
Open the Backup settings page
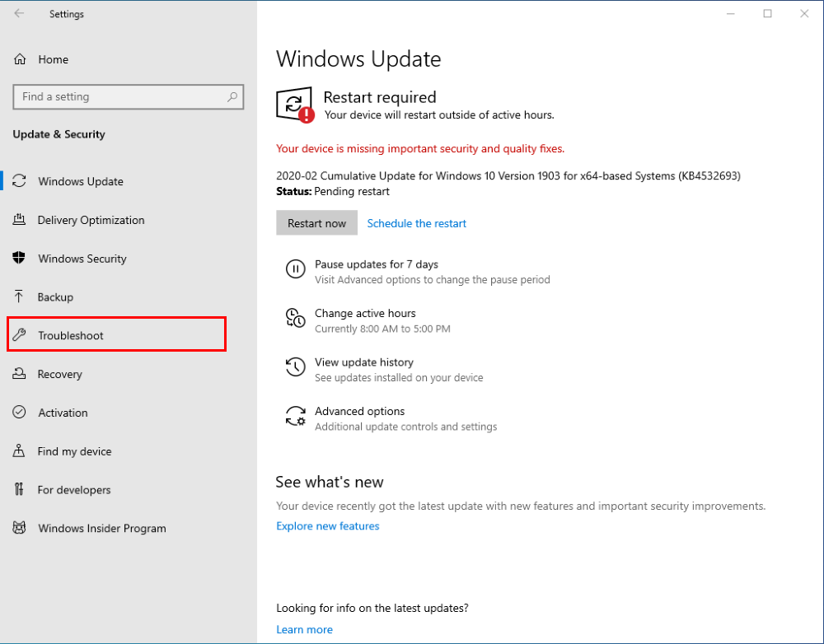tap(55, 297)
